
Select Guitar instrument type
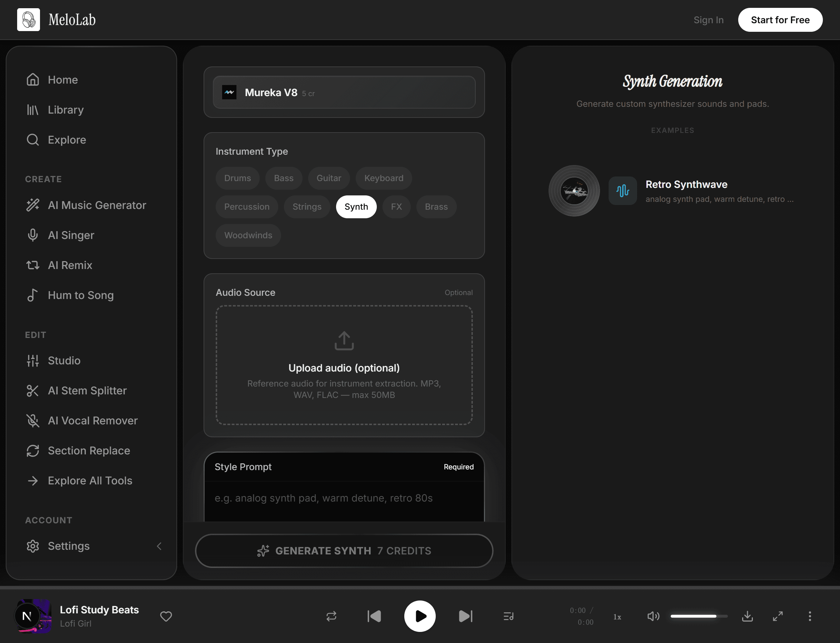click(329, 178)
